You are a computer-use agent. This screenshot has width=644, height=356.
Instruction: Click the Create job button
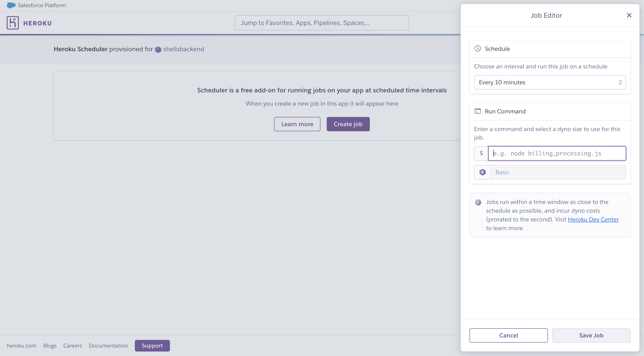[x=348, y=124]
